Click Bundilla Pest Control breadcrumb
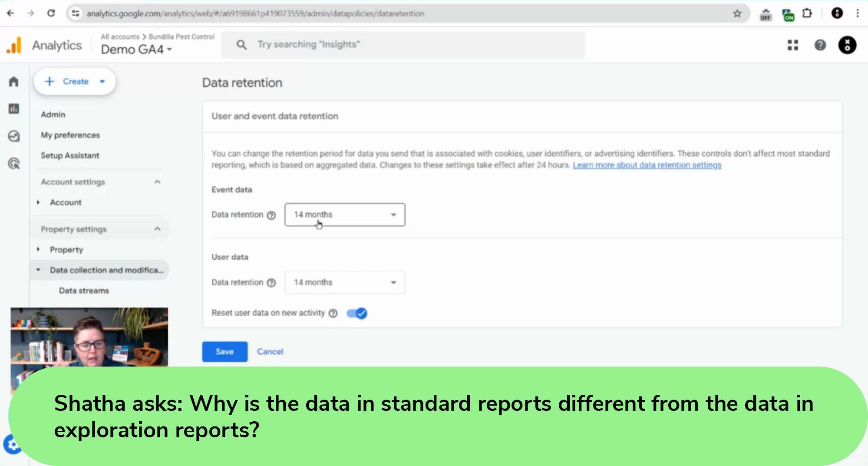This screenshot has height=466, width=868. click(182, 37)
